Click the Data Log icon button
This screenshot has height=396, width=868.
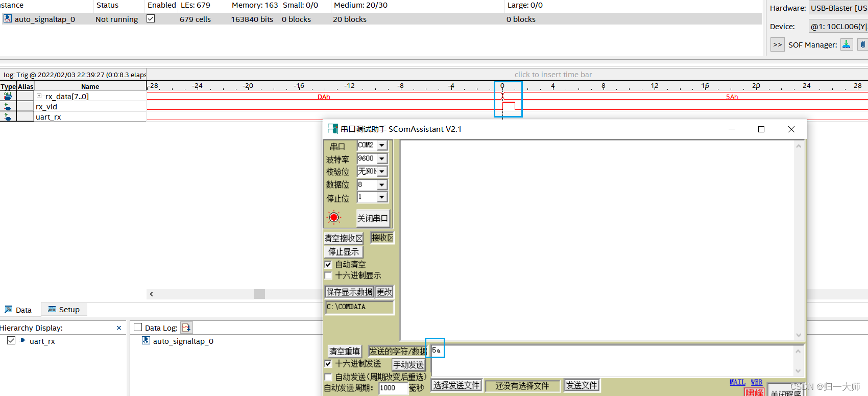point(186,328)
